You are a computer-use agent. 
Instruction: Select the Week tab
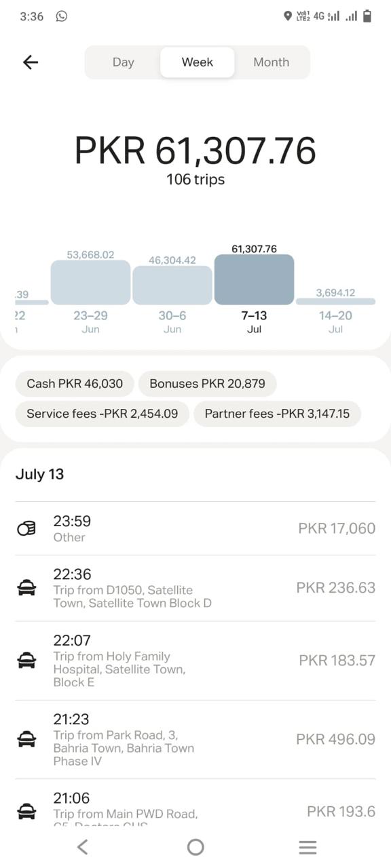coord(198,62)
